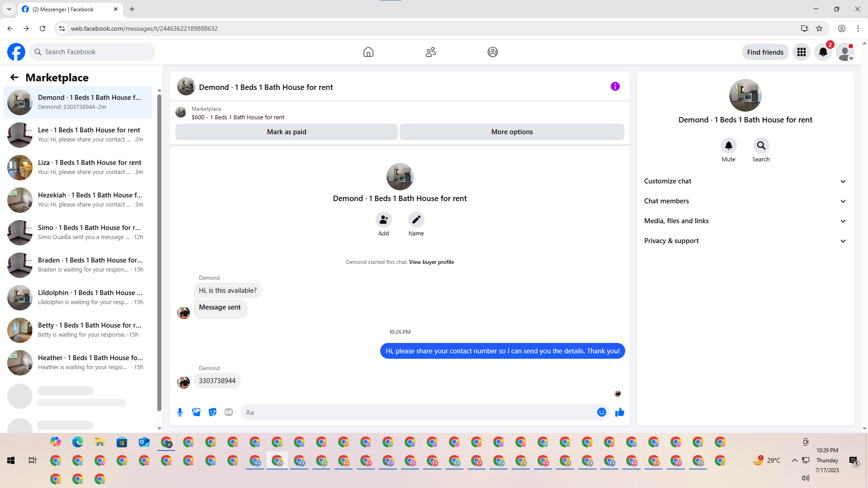Open the taskbar clock and date
Viewport: 868px width, 488px height.
point(827,460)
